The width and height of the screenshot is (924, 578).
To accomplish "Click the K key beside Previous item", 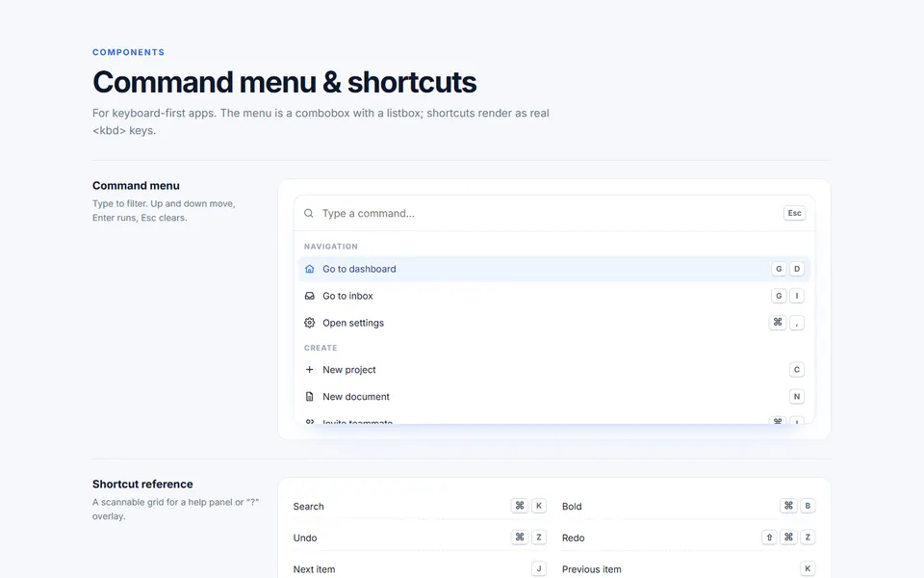I will 808,568.
